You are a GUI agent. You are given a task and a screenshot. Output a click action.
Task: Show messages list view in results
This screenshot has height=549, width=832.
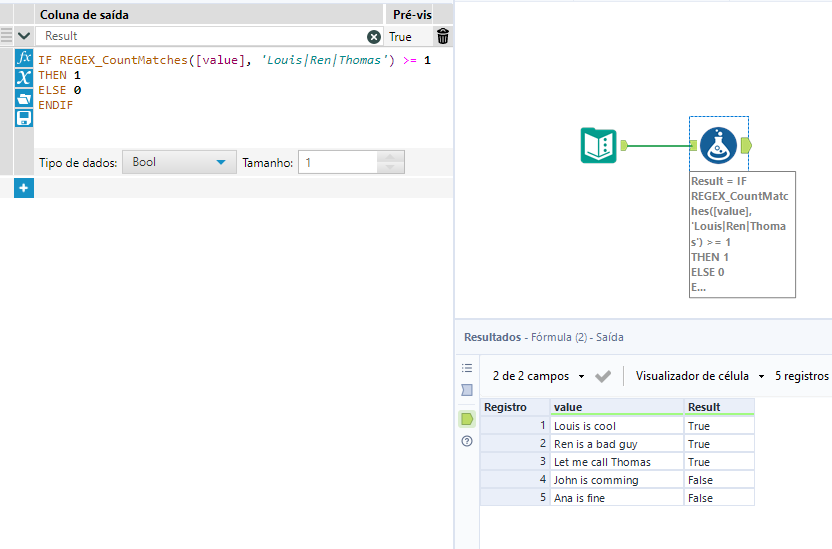pyautogui.click(x=467, y=368)
